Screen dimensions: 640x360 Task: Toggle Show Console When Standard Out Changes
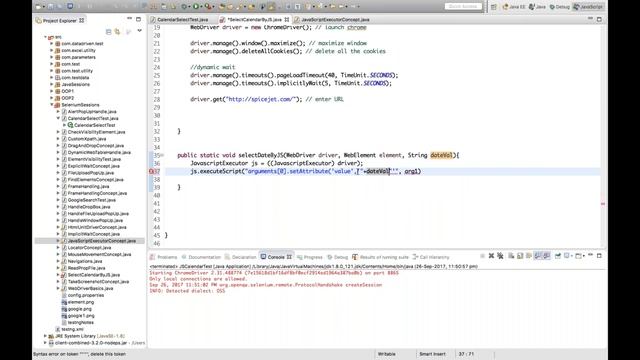pyautogui.click(x=538, y=256)
